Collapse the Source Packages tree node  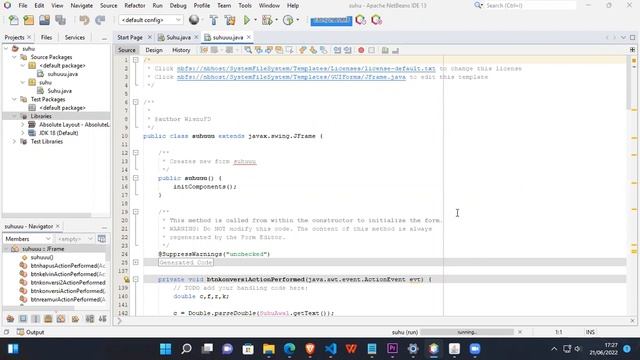pyautogui.click(x=14, y=57)
